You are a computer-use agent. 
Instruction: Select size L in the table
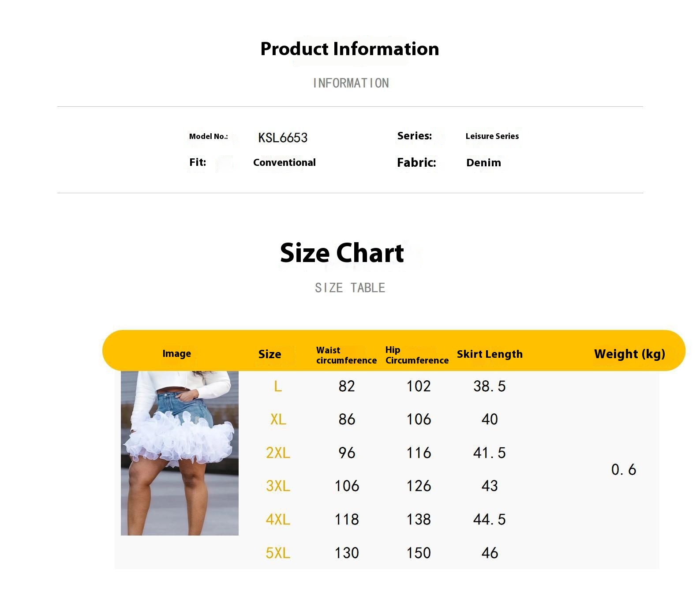coord(278,386)
